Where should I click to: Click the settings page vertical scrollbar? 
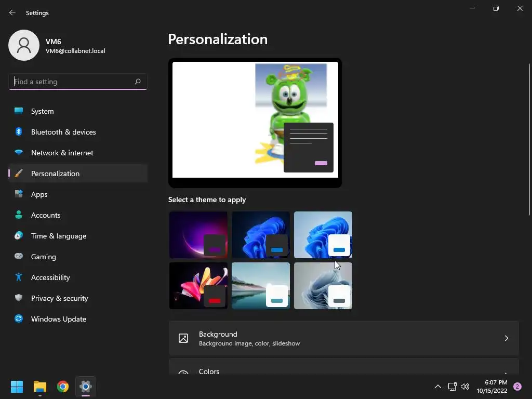click(x=529, y=139)
